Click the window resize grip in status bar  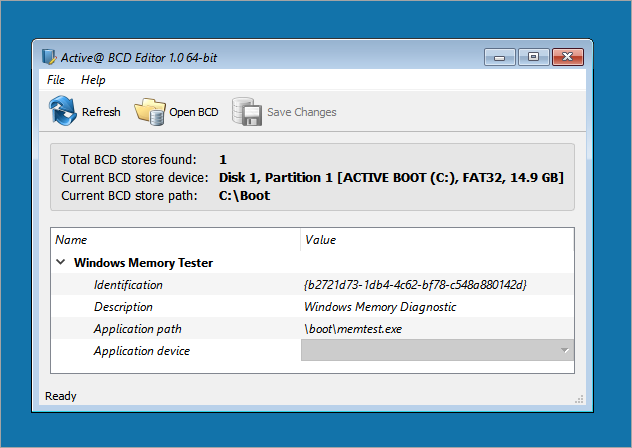(x=579, y=399)
